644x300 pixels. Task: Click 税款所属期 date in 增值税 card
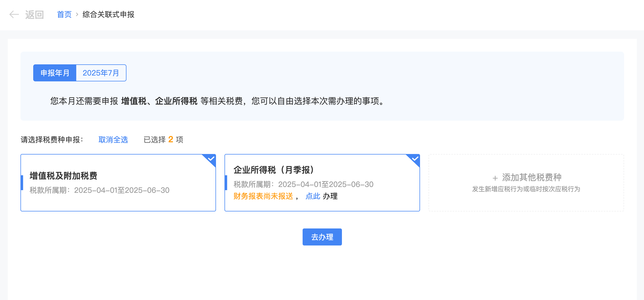(x=99, y=190)
